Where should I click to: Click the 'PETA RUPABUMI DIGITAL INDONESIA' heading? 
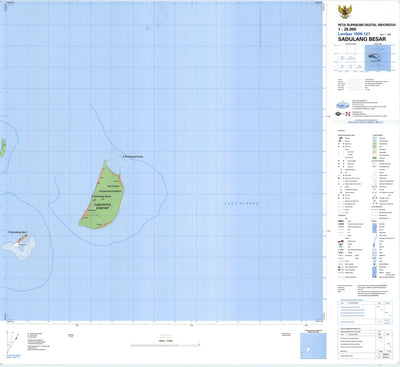tap(366, 25)
